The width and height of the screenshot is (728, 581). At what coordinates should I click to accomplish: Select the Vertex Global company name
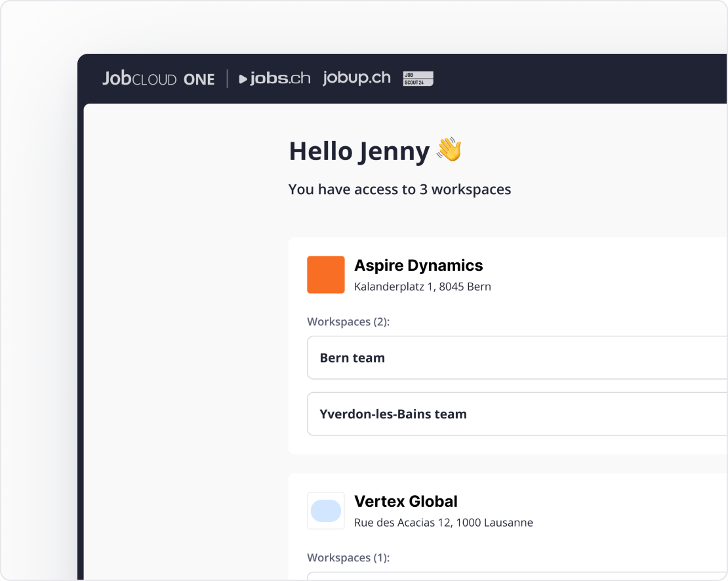(x=405, y=502)
